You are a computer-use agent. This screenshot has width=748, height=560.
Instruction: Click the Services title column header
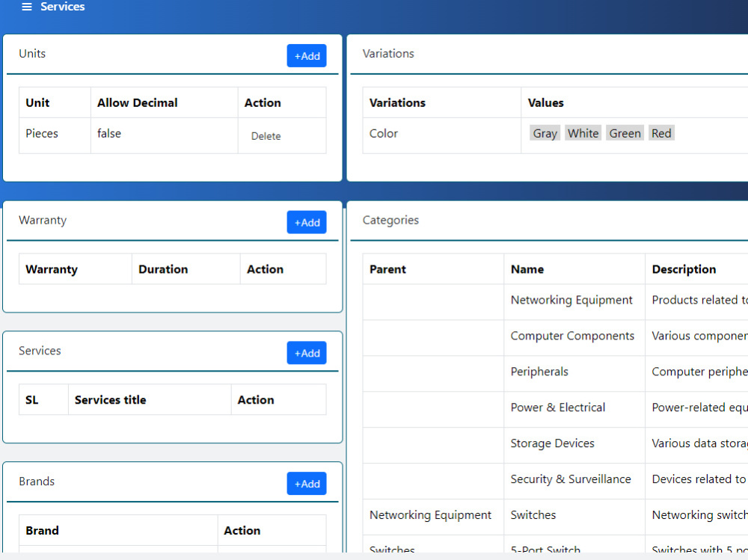150,400
